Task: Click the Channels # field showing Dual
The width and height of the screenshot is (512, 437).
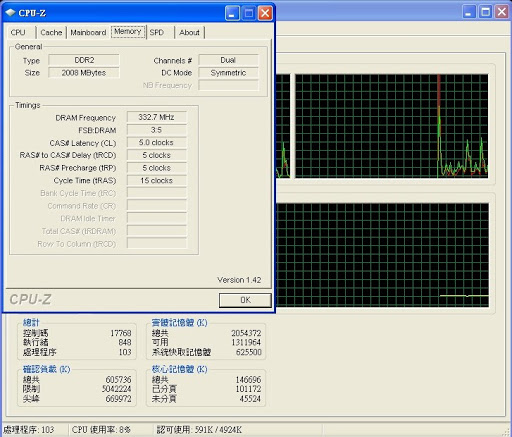Action: [228, 60]
